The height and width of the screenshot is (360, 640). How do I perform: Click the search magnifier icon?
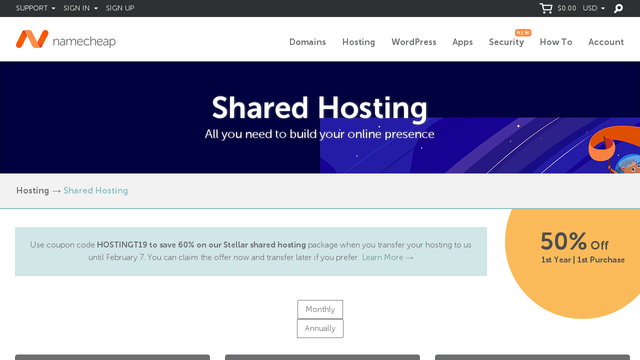tap(618, 8)
